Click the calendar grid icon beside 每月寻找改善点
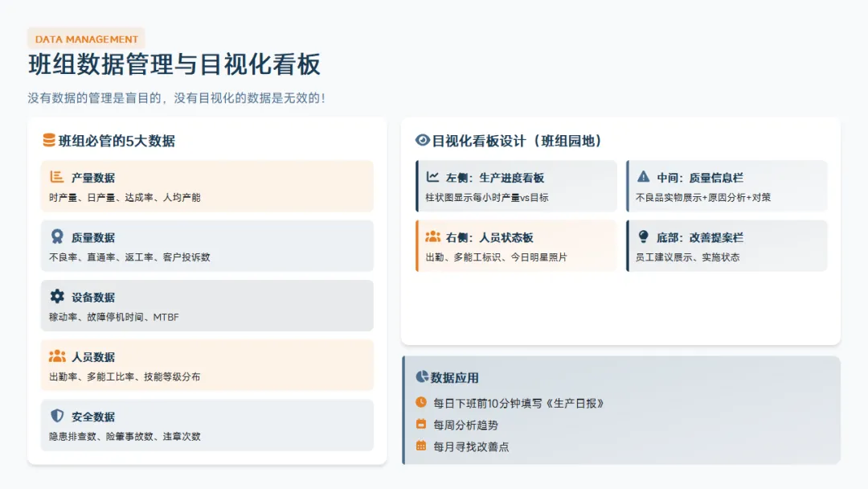The height and width of the screenshot is (489, 868). tap(421, 446)
